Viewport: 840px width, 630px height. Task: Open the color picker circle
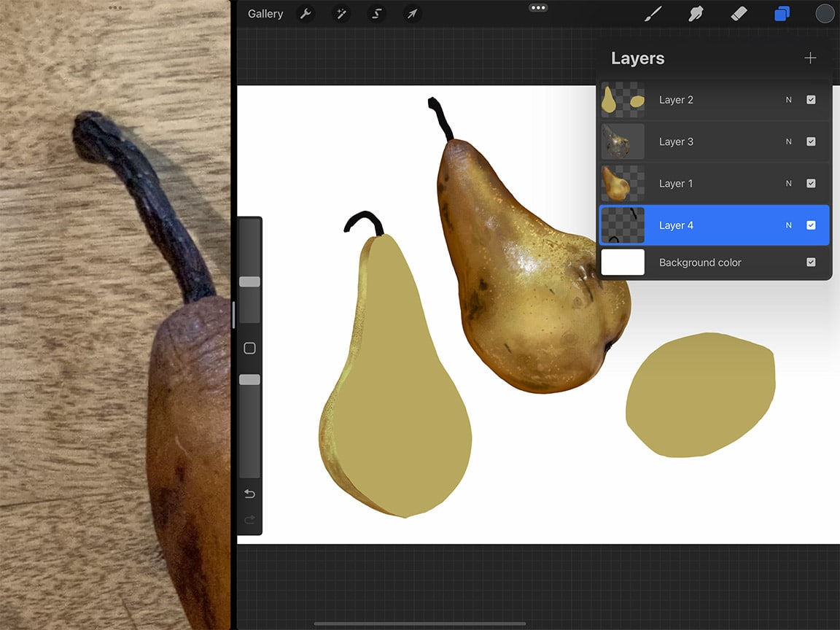pyautogui.click(x=824, y=13)
